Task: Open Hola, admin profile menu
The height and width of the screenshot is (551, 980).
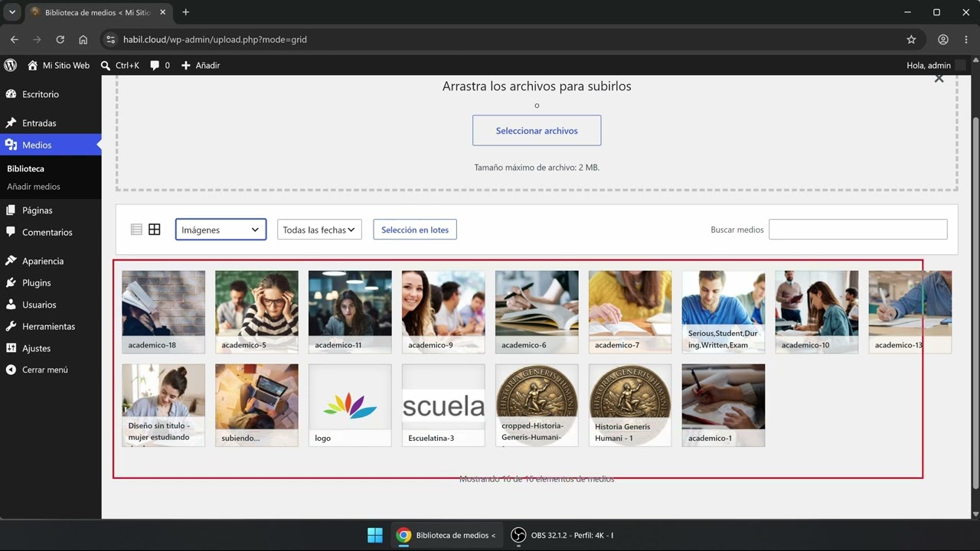Action: click(936, 66)
